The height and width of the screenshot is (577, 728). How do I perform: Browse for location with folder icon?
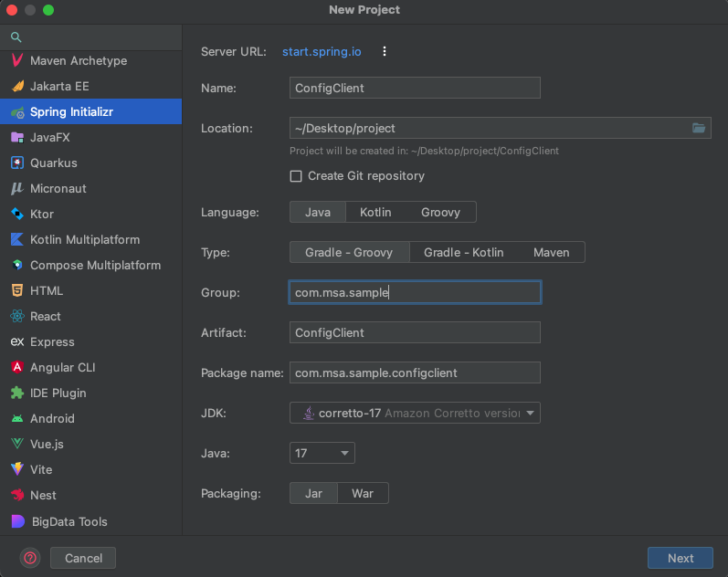699,128
